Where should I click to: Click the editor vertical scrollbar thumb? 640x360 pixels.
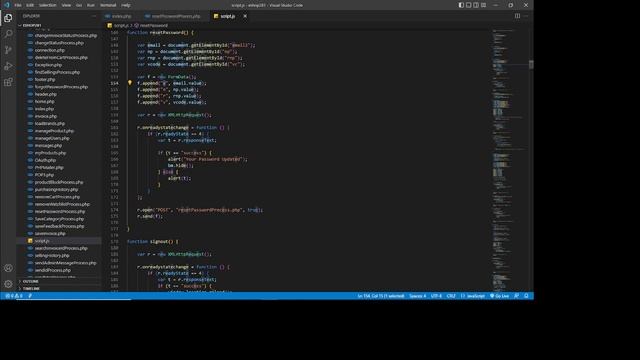point(531,64)
